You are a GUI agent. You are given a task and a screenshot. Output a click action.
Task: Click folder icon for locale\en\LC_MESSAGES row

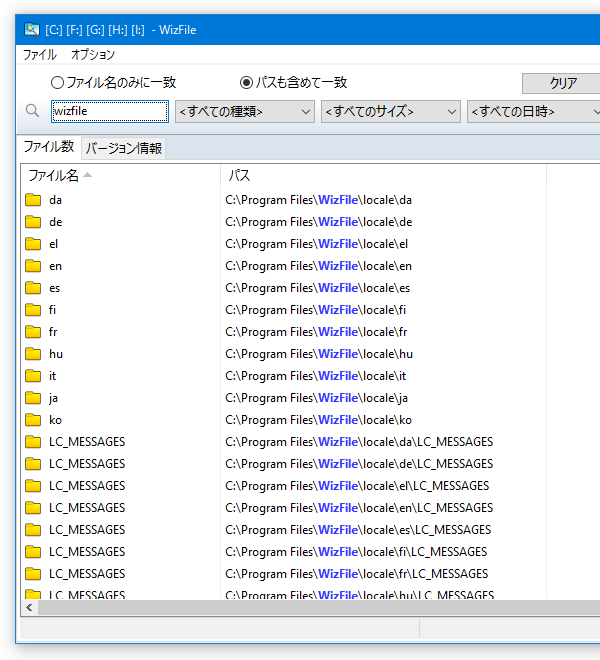(33, 508)
